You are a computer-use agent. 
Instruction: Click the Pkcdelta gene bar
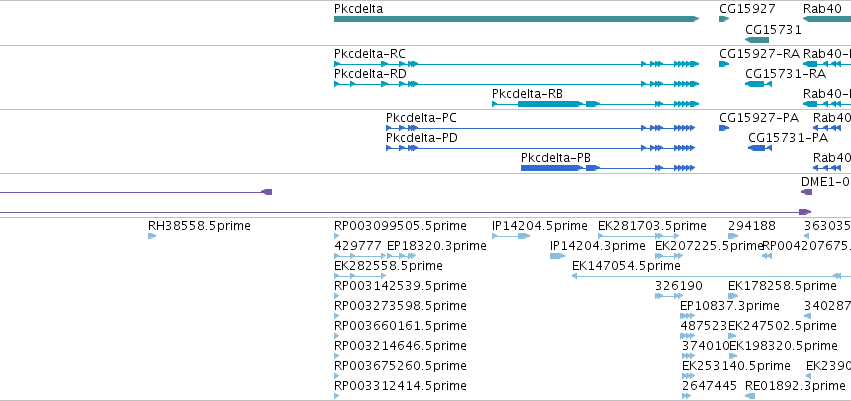point(515,19)
